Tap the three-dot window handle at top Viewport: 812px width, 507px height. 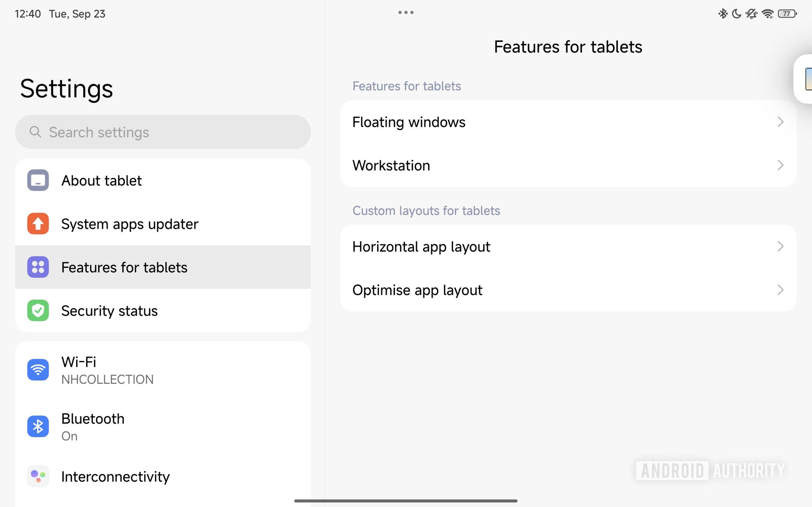tap(406, 12)
